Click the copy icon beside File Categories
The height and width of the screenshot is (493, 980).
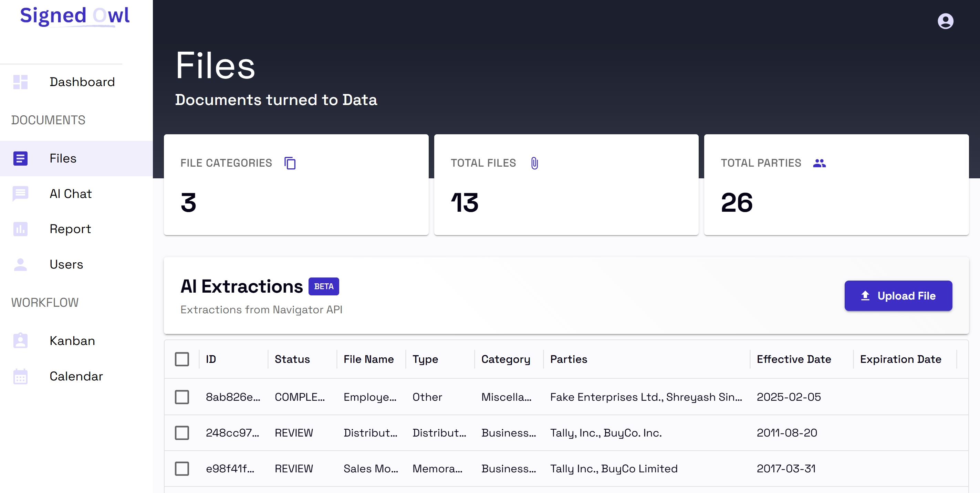click(x=290, y=163)
